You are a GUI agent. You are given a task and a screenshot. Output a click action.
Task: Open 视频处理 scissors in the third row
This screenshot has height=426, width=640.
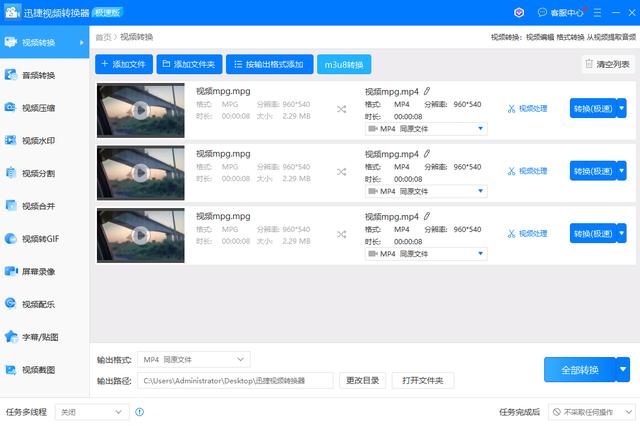(x=527, y=233)
